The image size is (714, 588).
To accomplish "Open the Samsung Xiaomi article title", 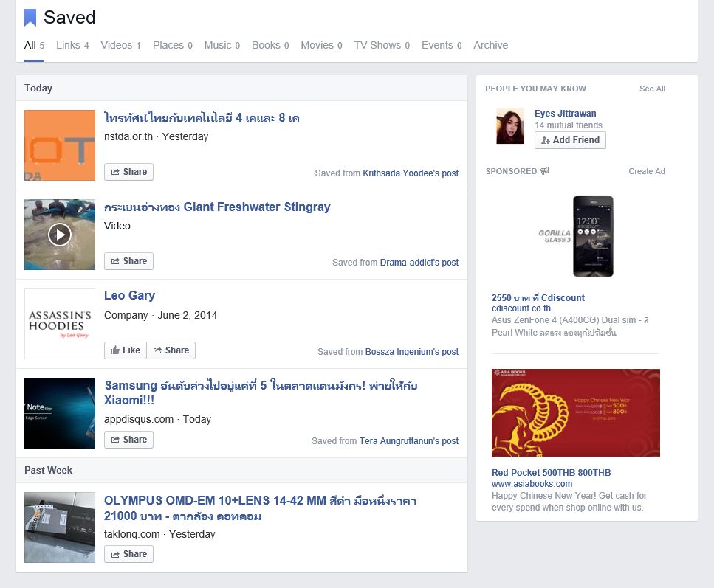I will 261,392.
